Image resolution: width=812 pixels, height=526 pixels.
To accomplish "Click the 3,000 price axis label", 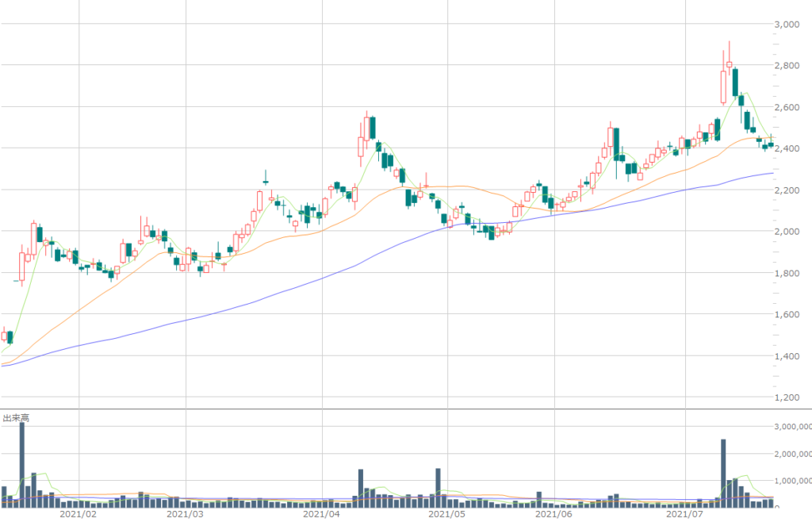I will pyautogui.click(x=787, y=25).
